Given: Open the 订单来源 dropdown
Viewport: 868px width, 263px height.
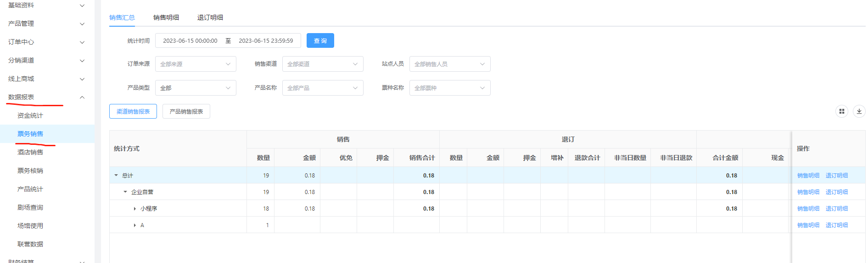Looking at the screenshot, I should pos(196,64).
